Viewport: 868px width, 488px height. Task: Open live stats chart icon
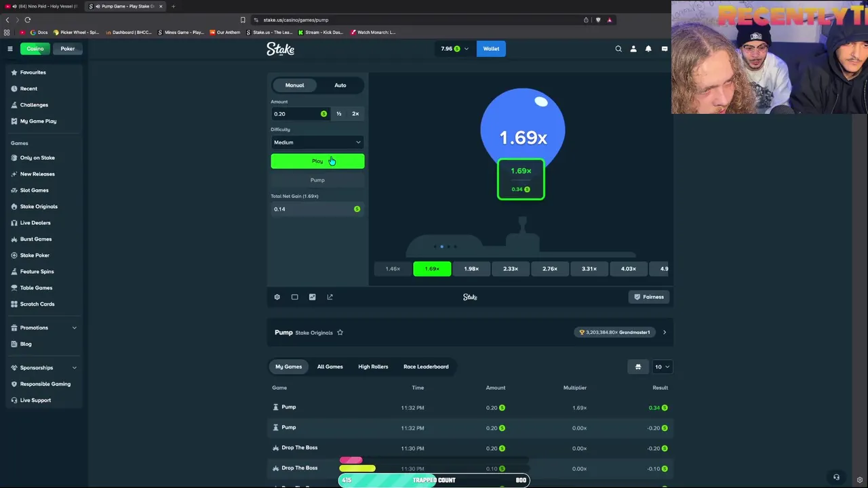(x=312, y=297)
